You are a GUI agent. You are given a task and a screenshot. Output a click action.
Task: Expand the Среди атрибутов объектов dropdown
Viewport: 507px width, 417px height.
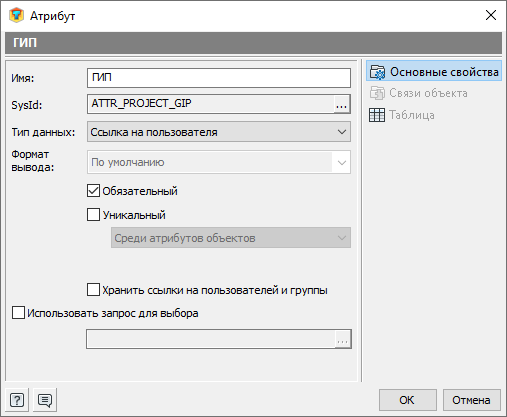click(x=231, y=238)
